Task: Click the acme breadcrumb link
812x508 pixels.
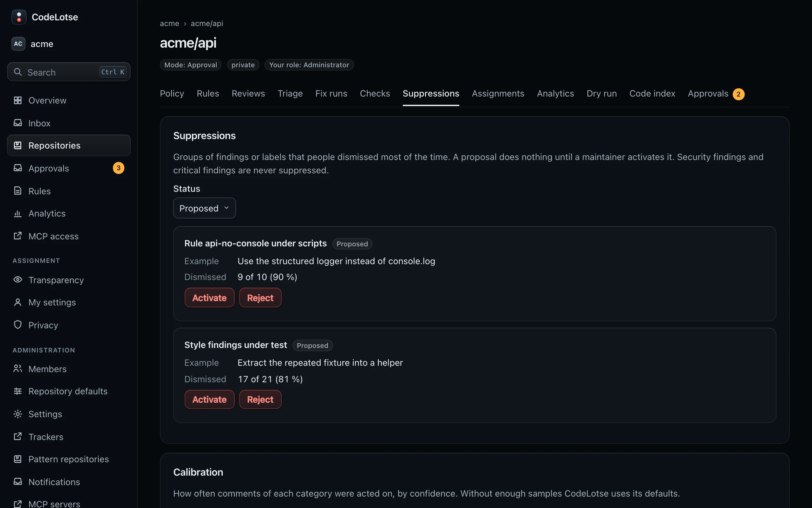Action: [x=169, y=23]
